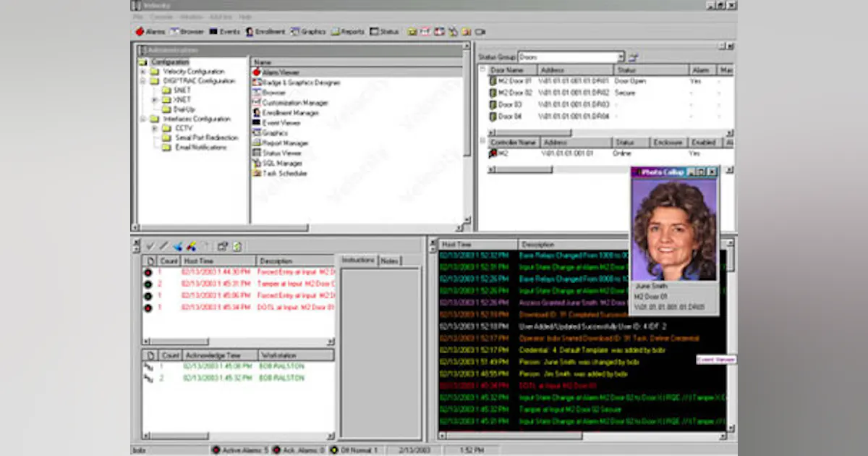
Task: Select the Task Scheduler icon
Action: point(257,174)
